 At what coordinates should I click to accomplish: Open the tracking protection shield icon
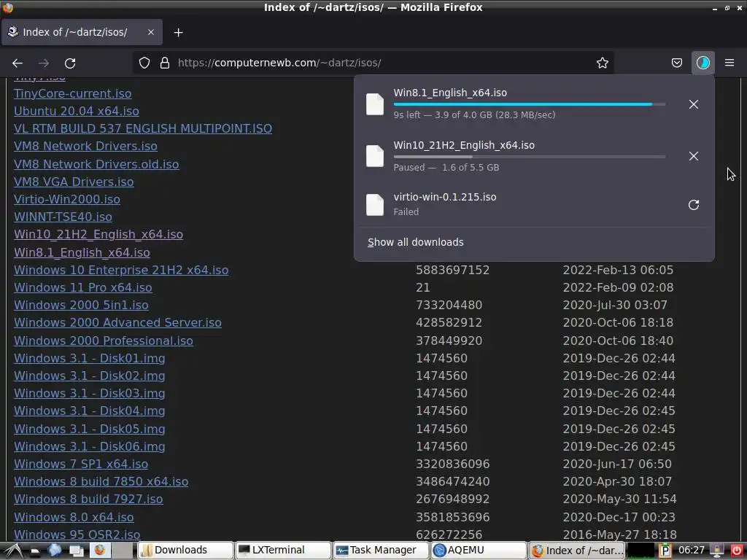click(144, 63)
